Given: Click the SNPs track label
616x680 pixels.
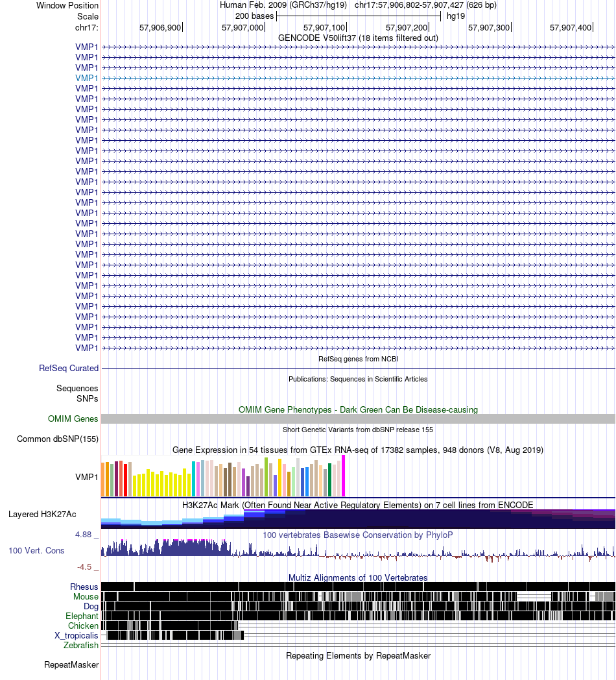Looking at the screenshot, I should tap(87, 398).
